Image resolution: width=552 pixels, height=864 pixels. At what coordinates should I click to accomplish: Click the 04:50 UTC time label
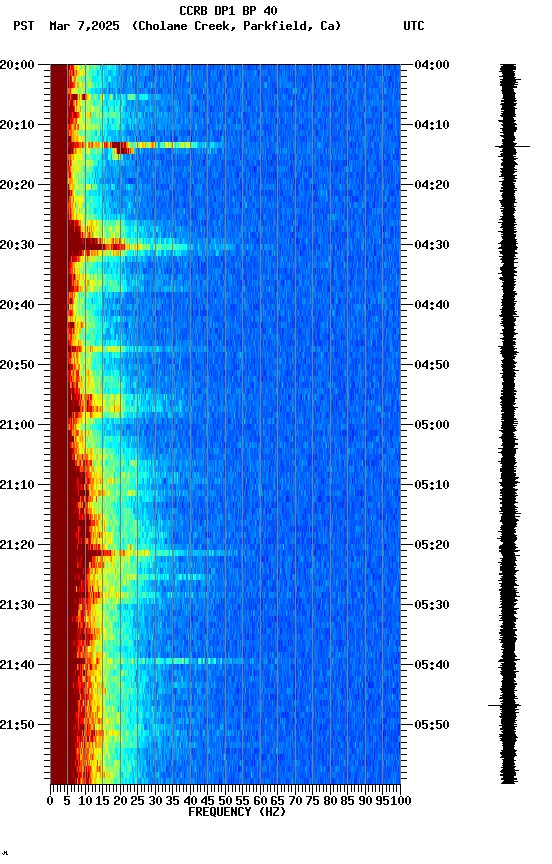pos(432,365)
